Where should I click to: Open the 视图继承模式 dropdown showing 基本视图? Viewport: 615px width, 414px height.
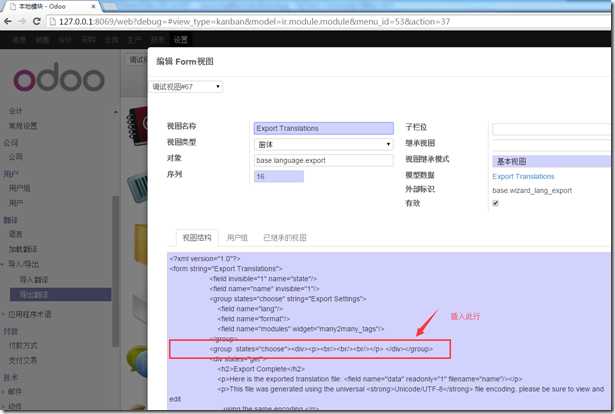551,161
